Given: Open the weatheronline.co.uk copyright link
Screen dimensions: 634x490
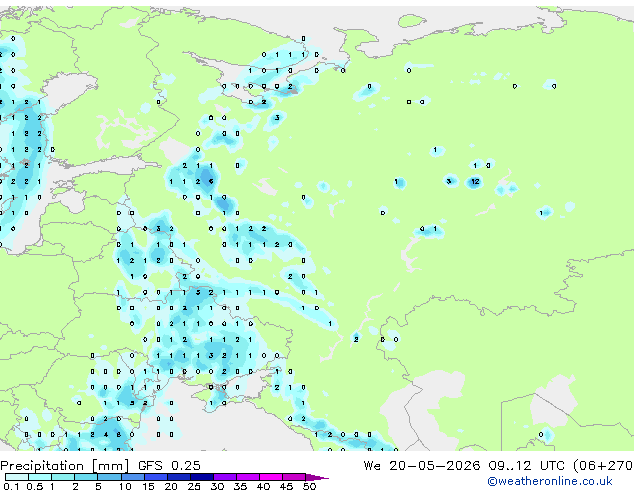Looking at the screenshot, I should pyautogui.click(x=549, y=481).
